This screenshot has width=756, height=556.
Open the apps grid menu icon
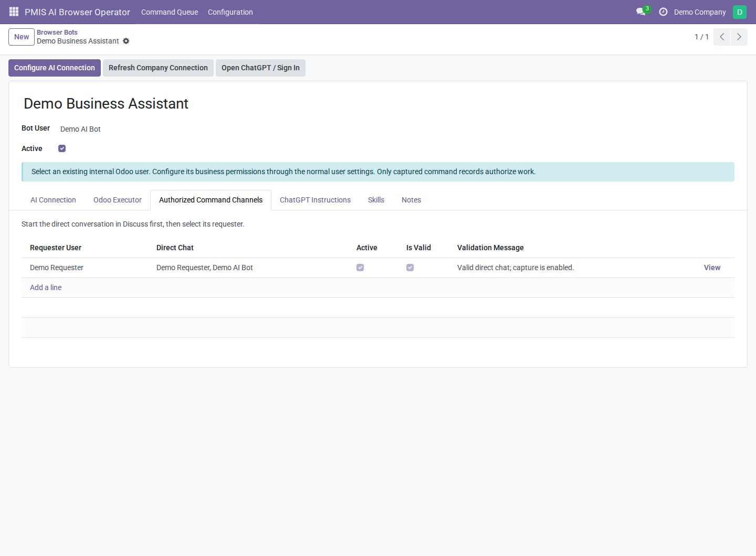[x=14, y=12]
